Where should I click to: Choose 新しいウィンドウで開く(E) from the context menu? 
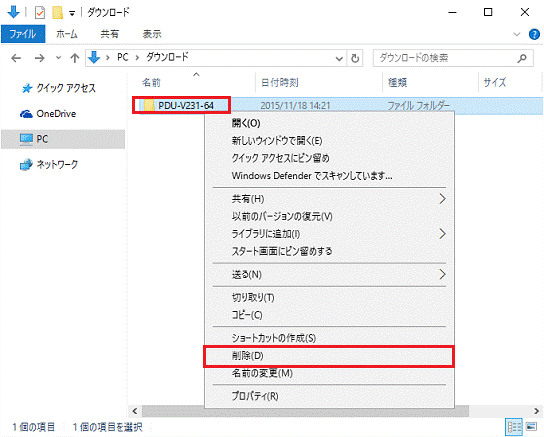(x=329, y=140)
